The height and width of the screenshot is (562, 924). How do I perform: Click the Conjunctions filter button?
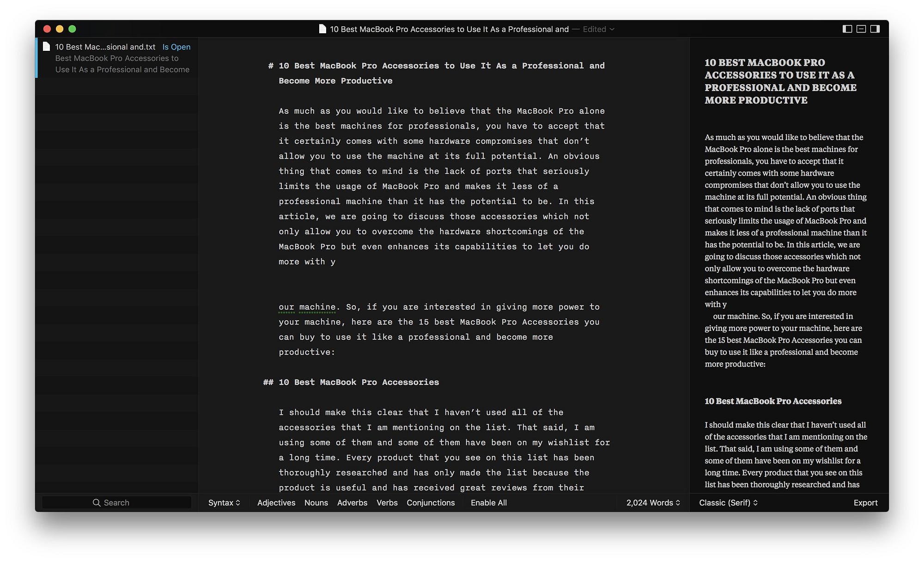431,502
